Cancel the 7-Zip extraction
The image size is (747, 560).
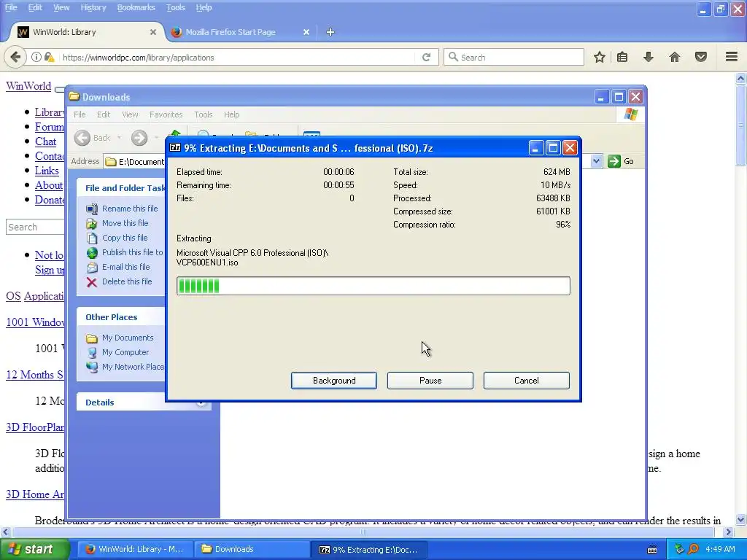tap(527, 381)
